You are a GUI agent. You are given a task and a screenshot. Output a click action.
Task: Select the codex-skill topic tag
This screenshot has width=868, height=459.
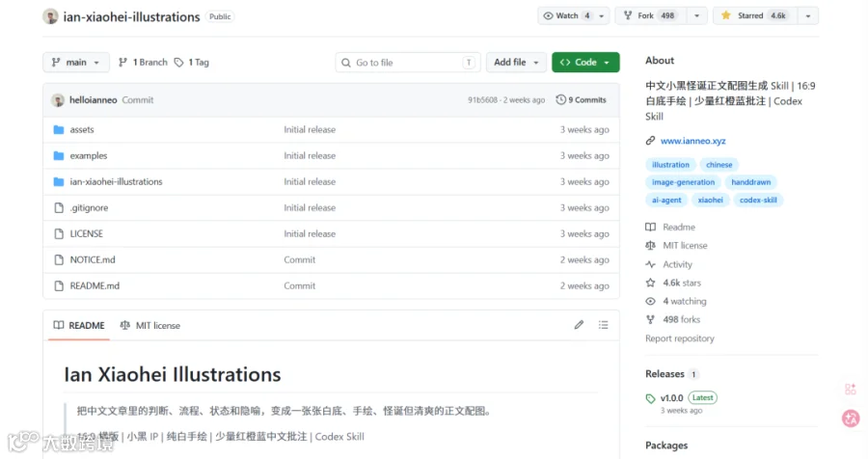758,200
